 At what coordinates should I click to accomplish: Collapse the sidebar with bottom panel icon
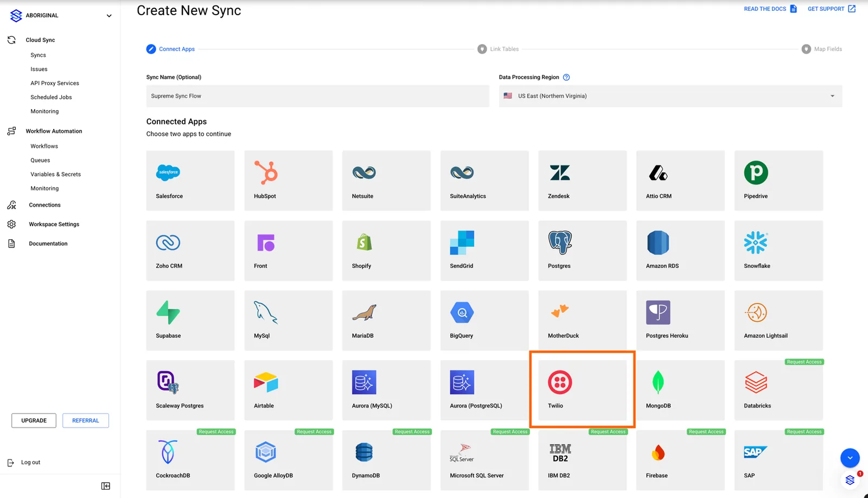coord(106,486)
